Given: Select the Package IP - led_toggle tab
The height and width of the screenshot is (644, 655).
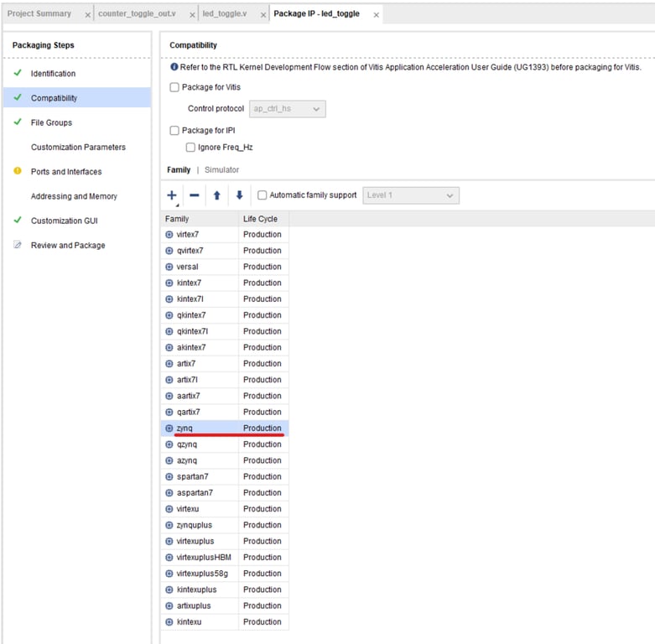Looking at the screenshot, I should (x=317, y=13).
